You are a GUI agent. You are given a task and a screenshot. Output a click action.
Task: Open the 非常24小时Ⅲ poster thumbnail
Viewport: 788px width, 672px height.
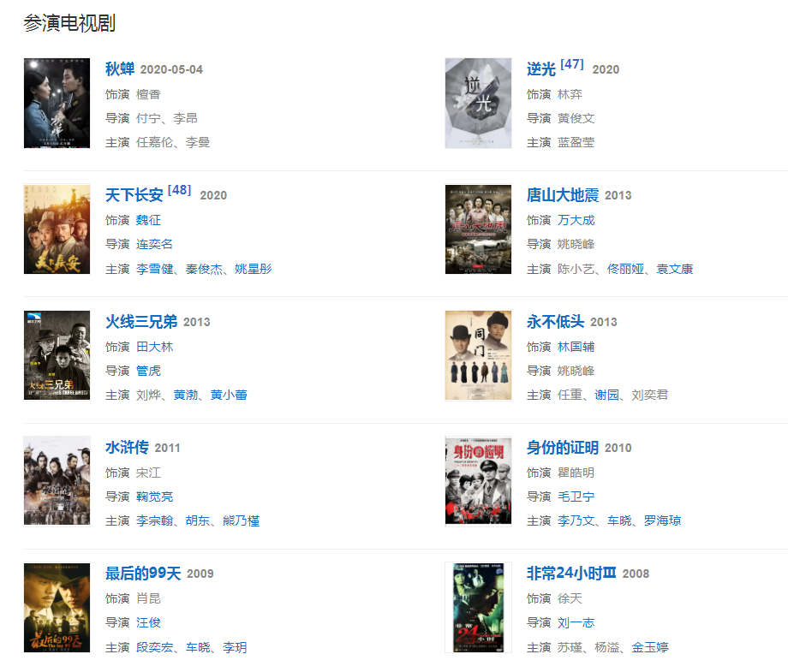click(x=478, y=607)
